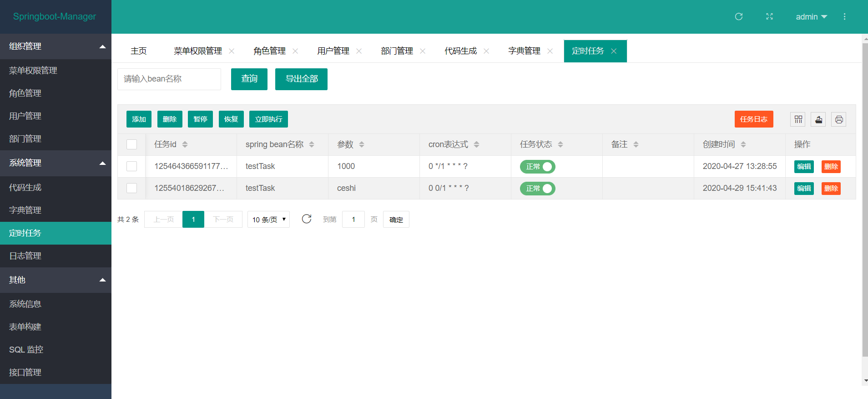This screenshot has width=868, height=399.
Task: Click the 导出全部 button
Action: pos(301,79)
